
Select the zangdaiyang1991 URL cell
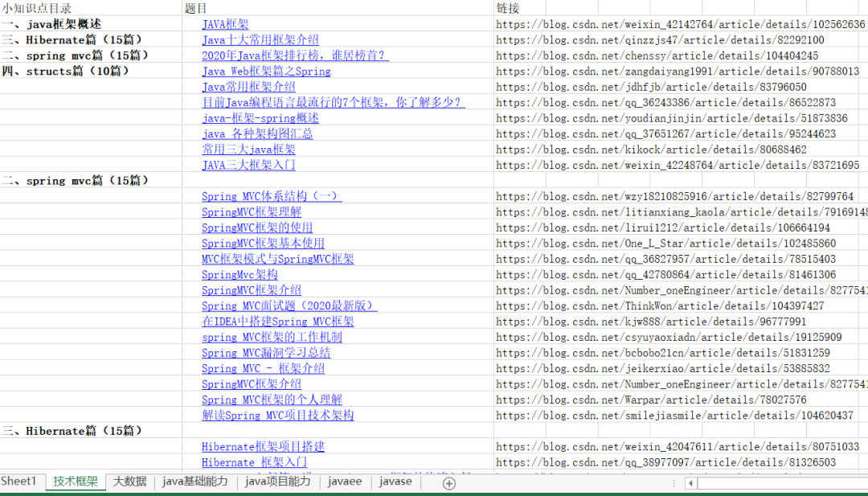[x=678, y=72]
